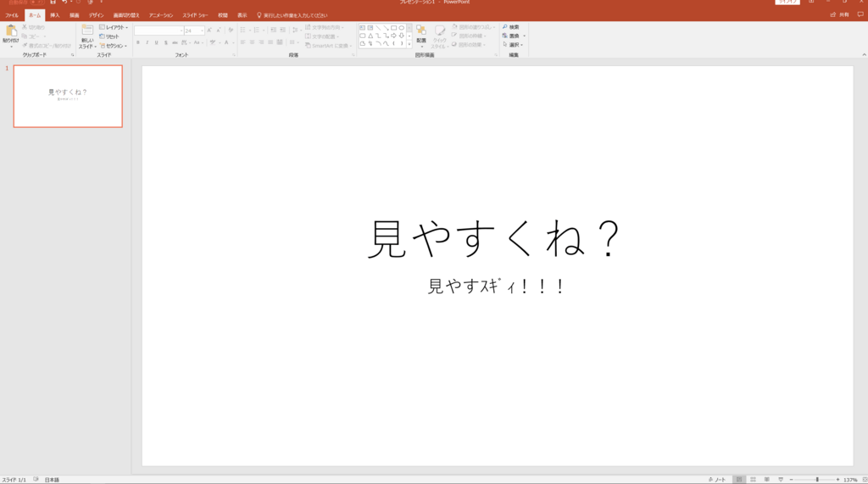Collapse the ribbon with the chevron
868x484 pixels.
point(864,55)
